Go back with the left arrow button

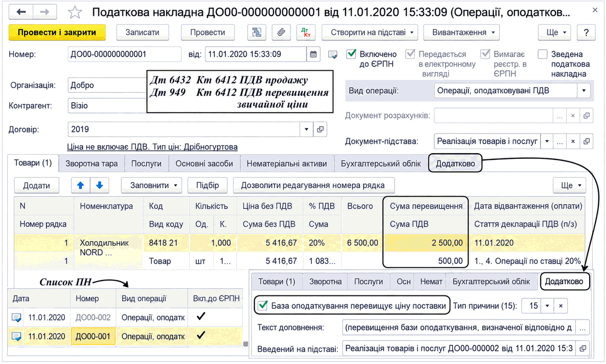click(21, 12)
